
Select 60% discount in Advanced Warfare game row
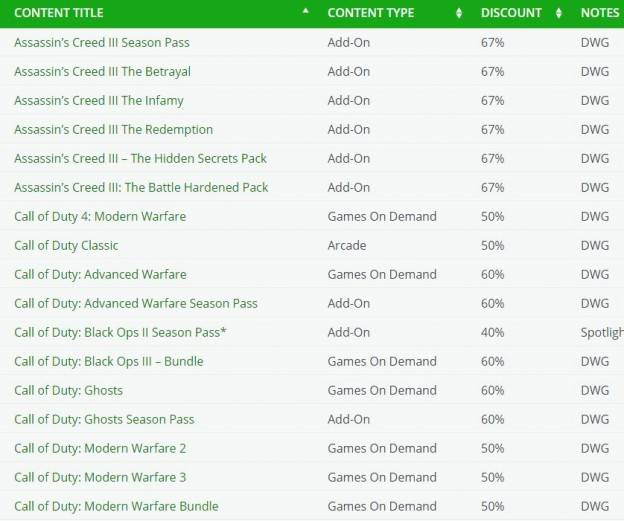click(492, 275)
